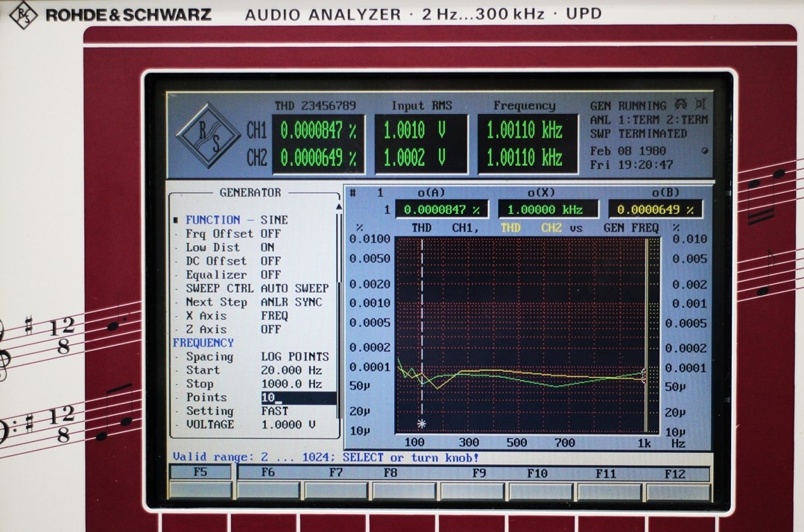804x532 pixels.
Task: Click the GEN RUNNING status text
Action: [628, 106]
